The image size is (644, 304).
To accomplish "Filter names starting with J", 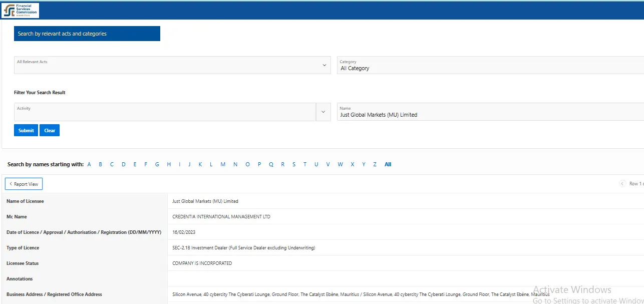I will pos(189,164).
